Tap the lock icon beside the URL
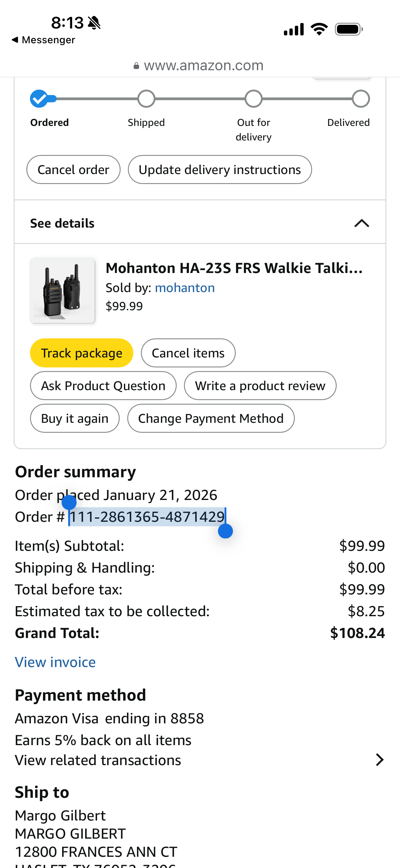Viewport: 400px width, 868px height. pyautogui.click(x=136, y=66)
